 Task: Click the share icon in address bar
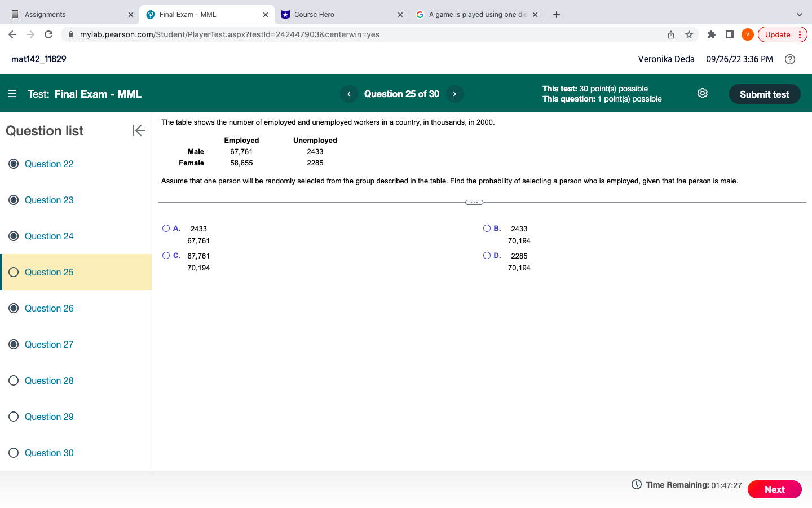671,34
